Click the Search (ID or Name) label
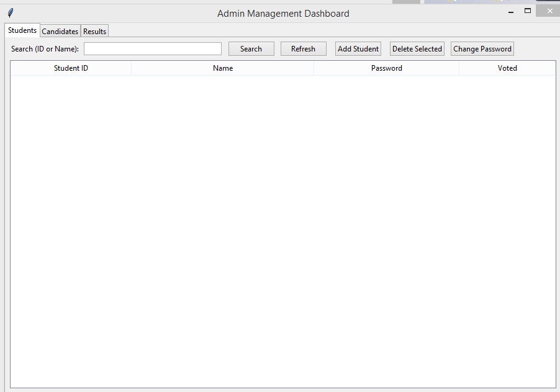Viewport: 560px width, 392px height. pos(45,49)
